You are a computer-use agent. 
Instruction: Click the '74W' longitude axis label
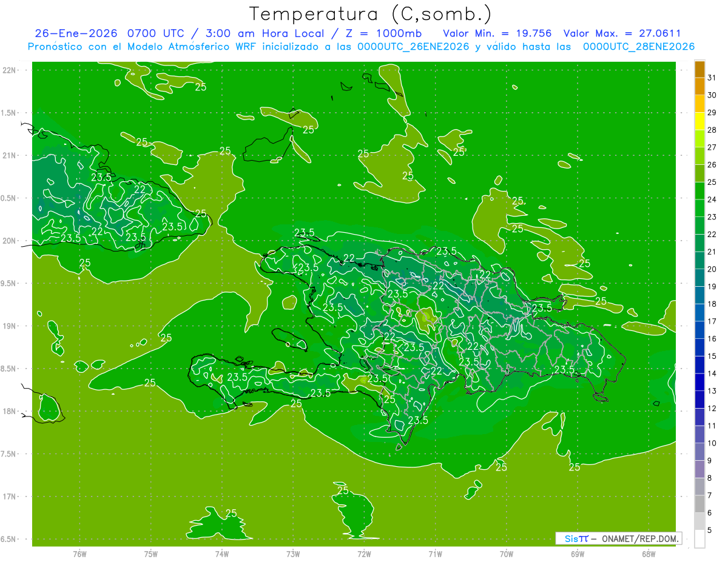[x=222, y=554]
